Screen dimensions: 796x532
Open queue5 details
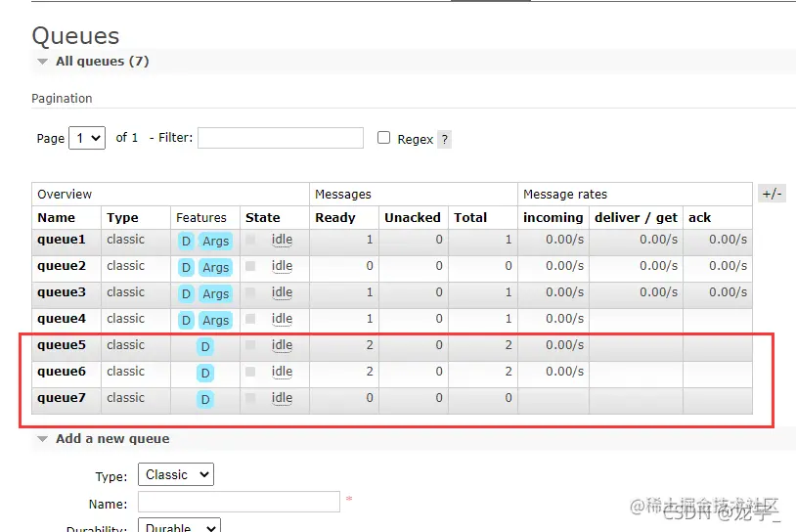[62, 345]
